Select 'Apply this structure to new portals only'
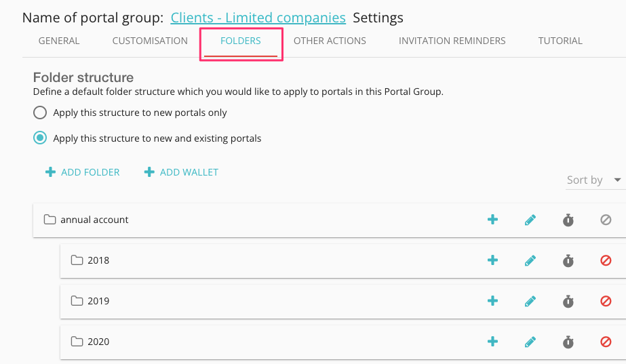Viewport: 626px width, 364px height. tap(41, 113)
